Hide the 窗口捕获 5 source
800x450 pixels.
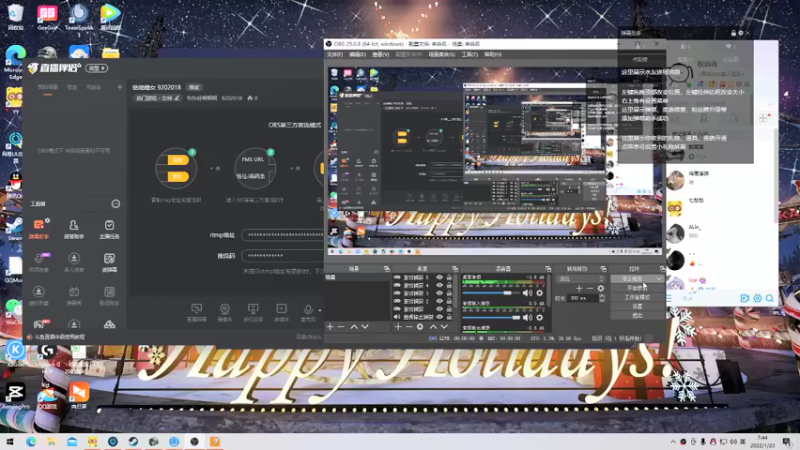(439, 278)
